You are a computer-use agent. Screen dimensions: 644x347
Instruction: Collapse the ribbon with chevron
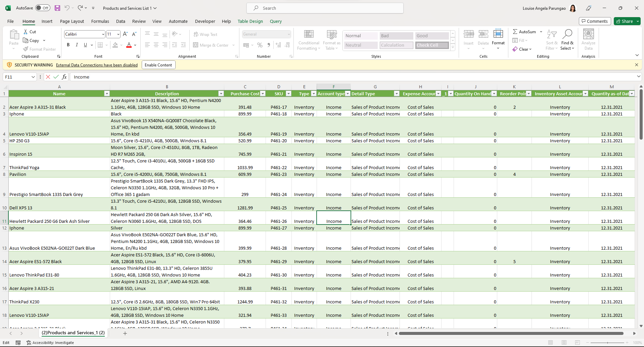(x=637, y=55)
